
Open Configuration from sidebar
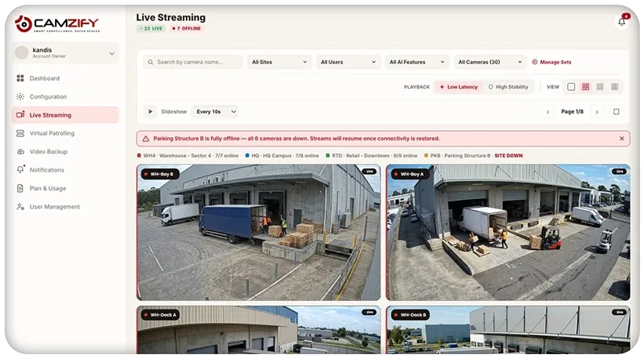point(65,96)
